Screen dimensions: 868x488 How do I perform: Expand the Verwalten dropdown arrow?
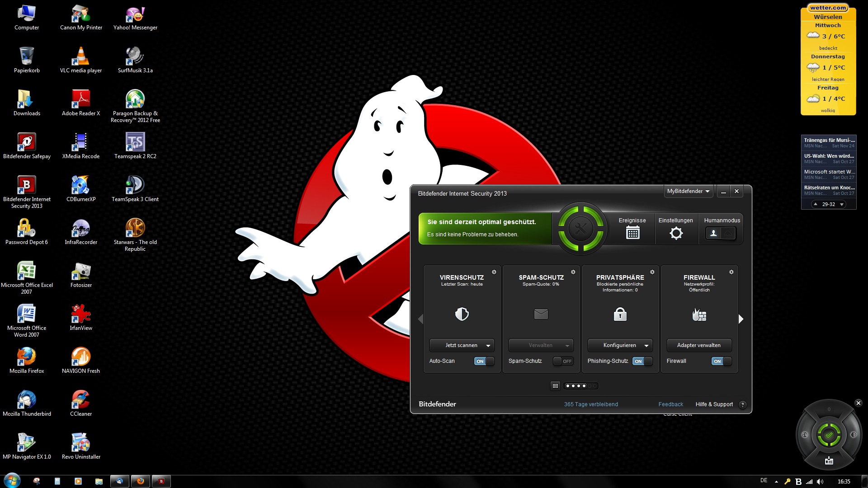[567, 346]
